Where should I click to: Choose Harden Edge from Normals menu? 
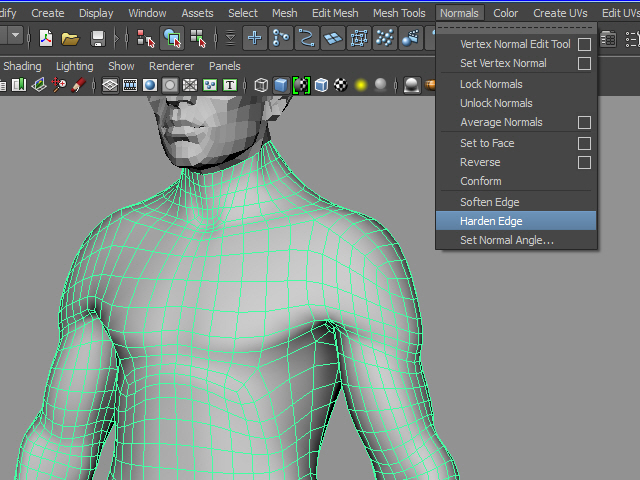516,221
